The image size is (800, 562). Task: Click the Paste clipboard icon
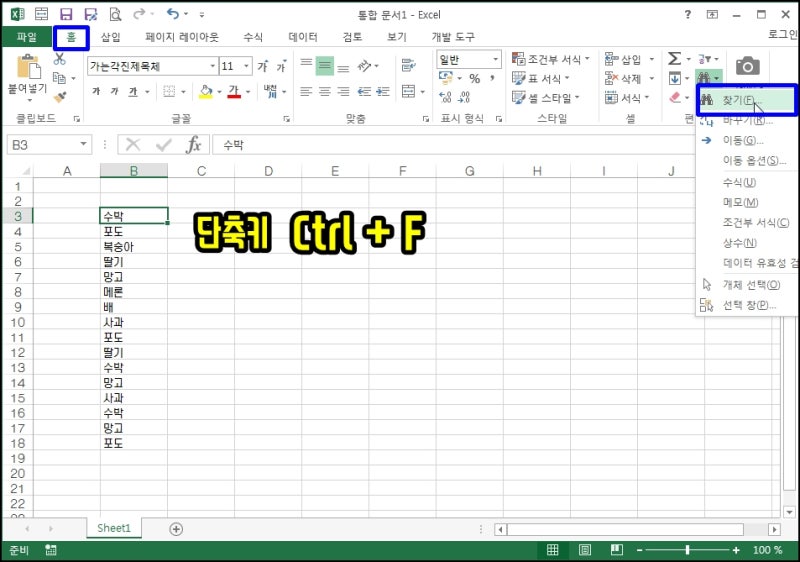point(28,67)
